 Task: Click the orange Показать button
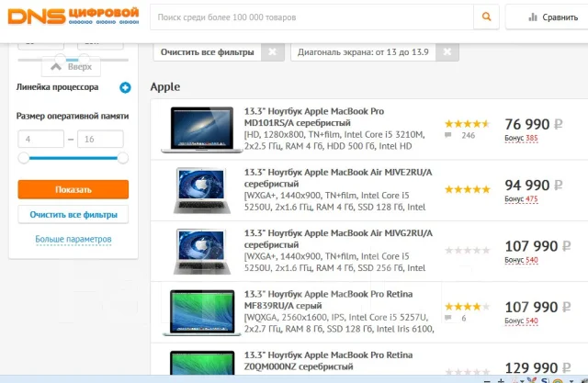(73, 189)
